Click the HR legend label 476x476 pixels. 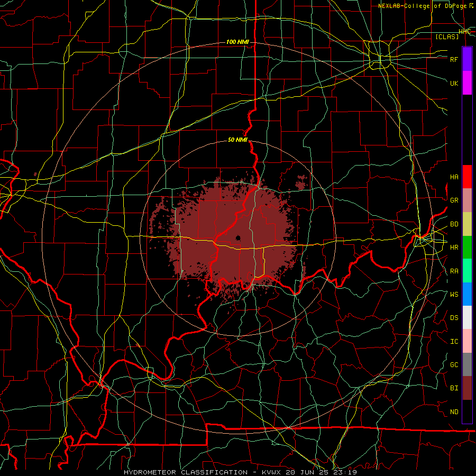point(454,248)
